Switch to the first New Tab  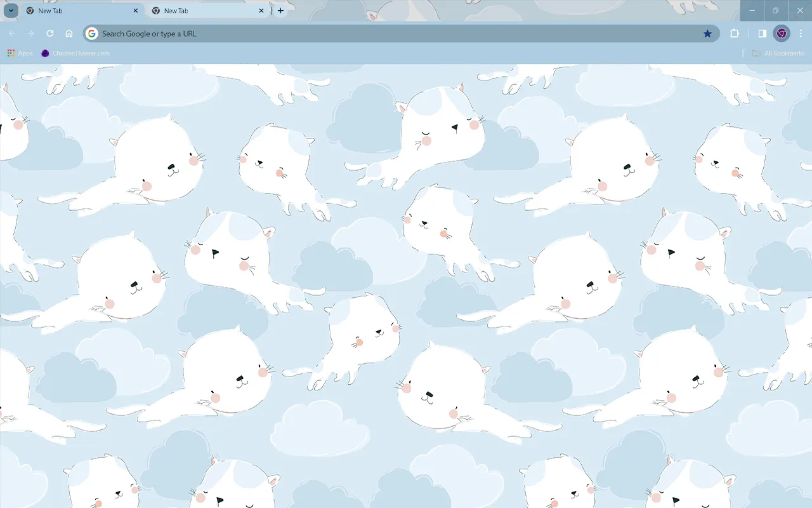pyautogui.click(x=82, y=11)
